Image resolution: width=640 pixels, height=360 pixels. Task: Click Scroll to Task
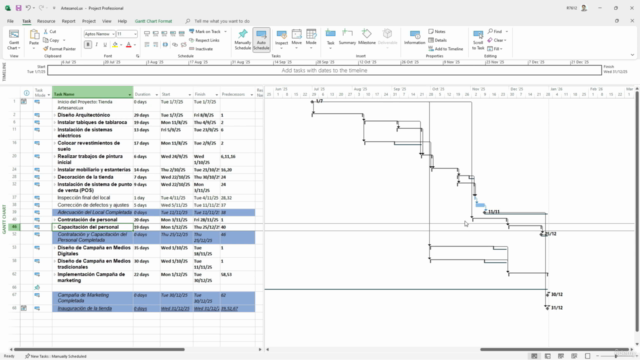tap(478, 40)
